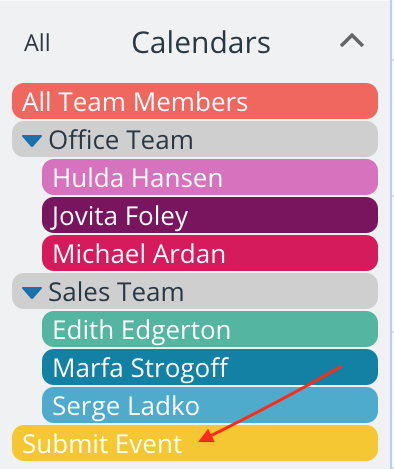Image resolution: width=394 pixels, height=469 pixels.
Task: Pick the teal green calendar bar
Action: pyautogui.click(x=210, y=329)
